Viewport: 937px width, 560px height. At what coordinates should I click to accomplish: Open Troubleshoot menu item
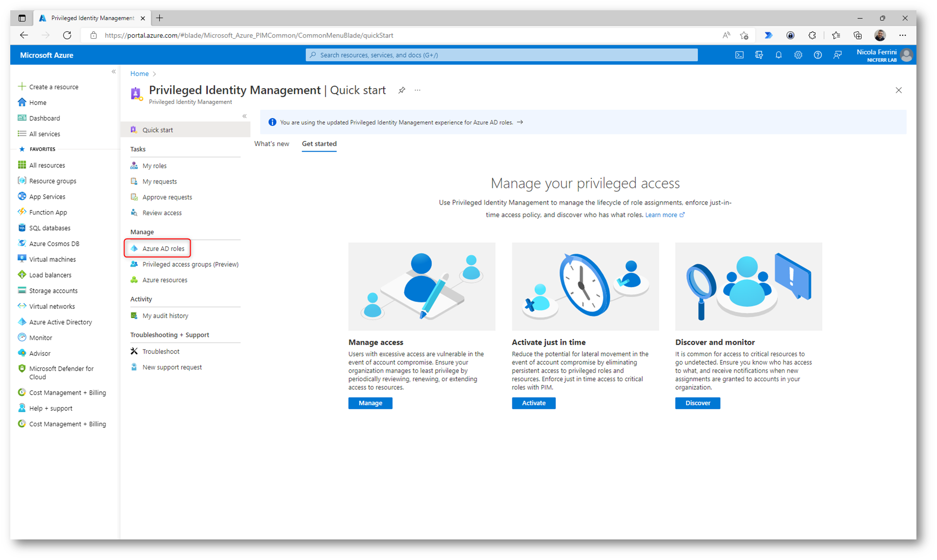pyautogui.click(x=161, y=351)
